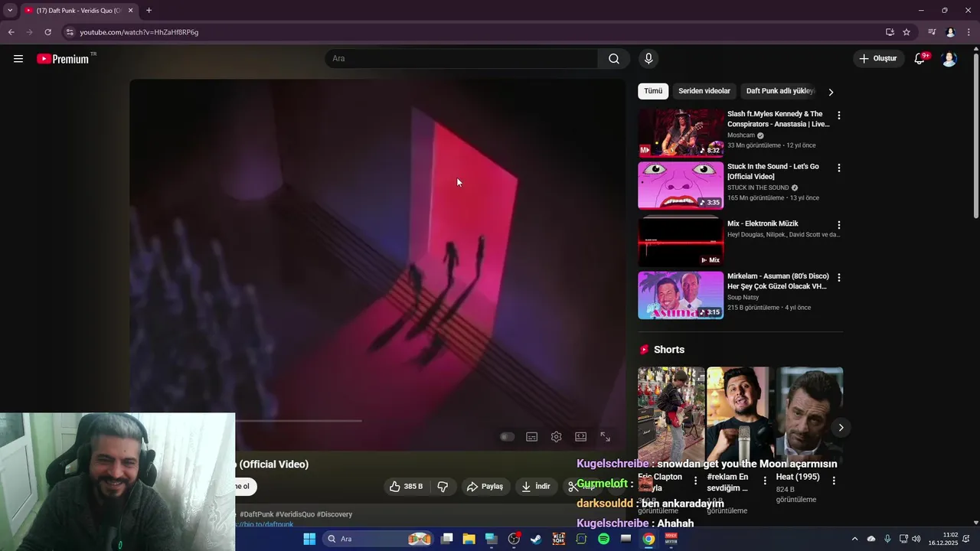Screen dimensions: 980x551
Task: Reload the page in Chrome
Action: point(48,32)
